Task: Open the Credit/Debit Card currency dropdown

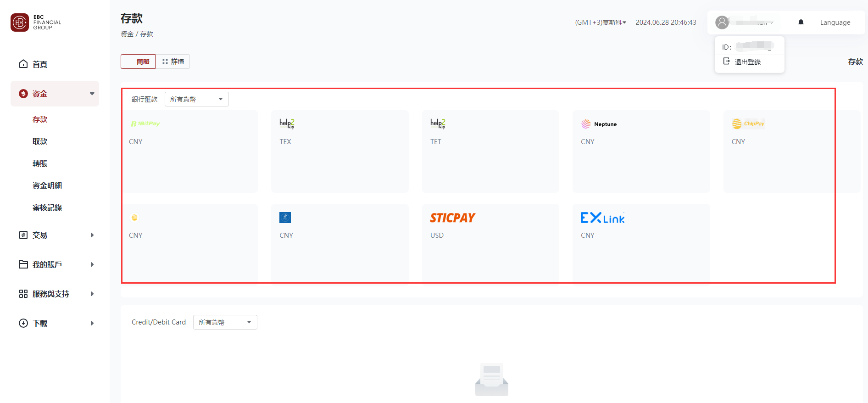Action: click(x=225, y=322)
